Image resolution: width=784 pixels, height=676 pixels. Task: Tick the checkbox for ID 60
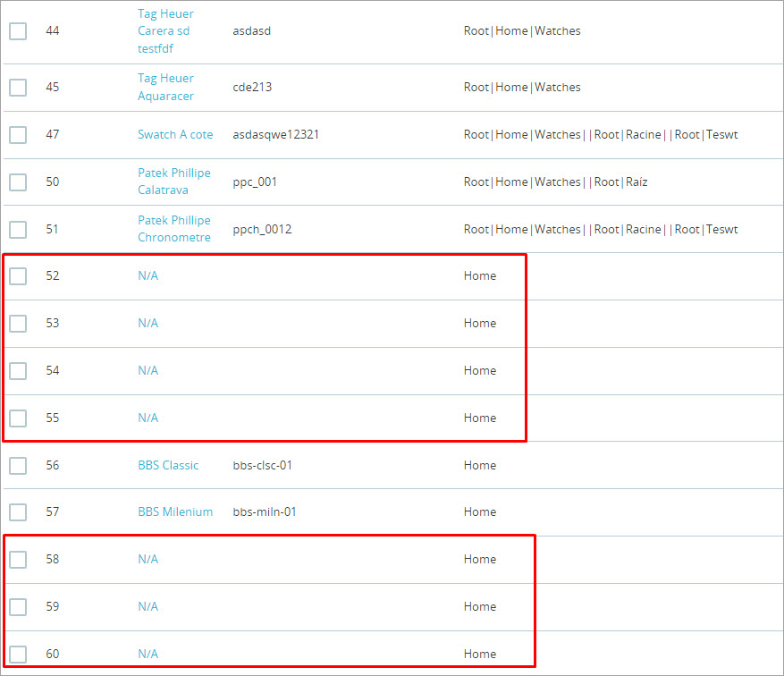[18, 654]
